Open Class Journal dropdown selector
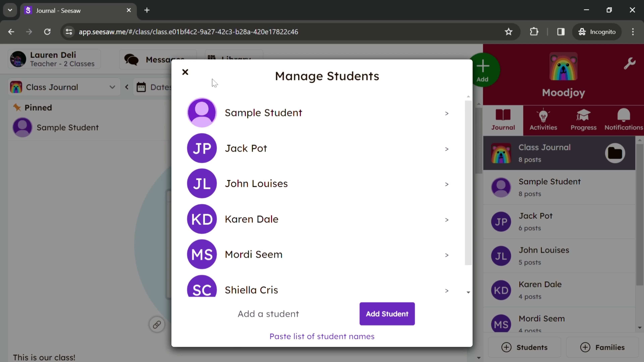The height and width of the screenshot is (362, 644). 113,87
